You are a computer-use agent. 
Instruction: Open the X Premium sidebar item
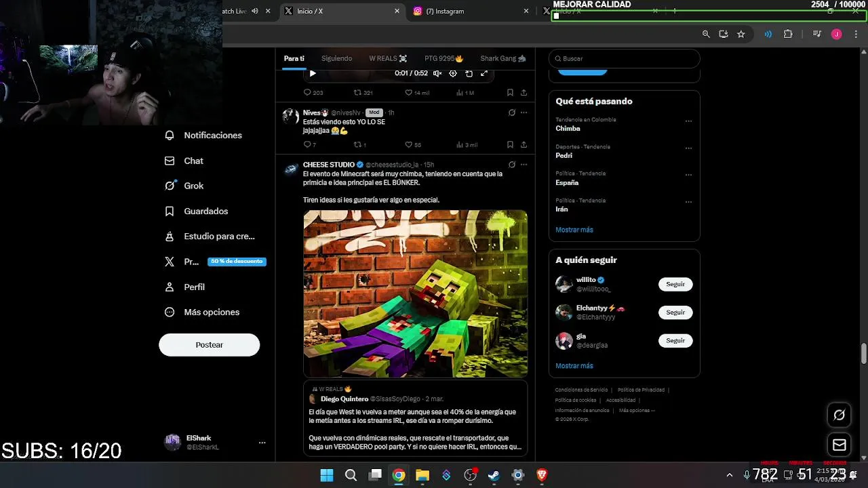(214, 262)
